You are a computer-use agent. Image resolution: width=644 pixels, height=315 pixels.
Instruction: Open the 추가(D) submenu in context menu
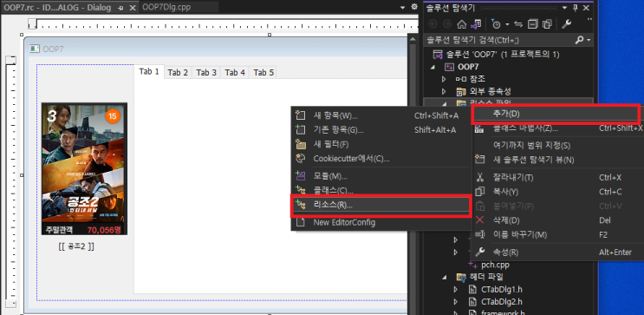click(556, 114)
